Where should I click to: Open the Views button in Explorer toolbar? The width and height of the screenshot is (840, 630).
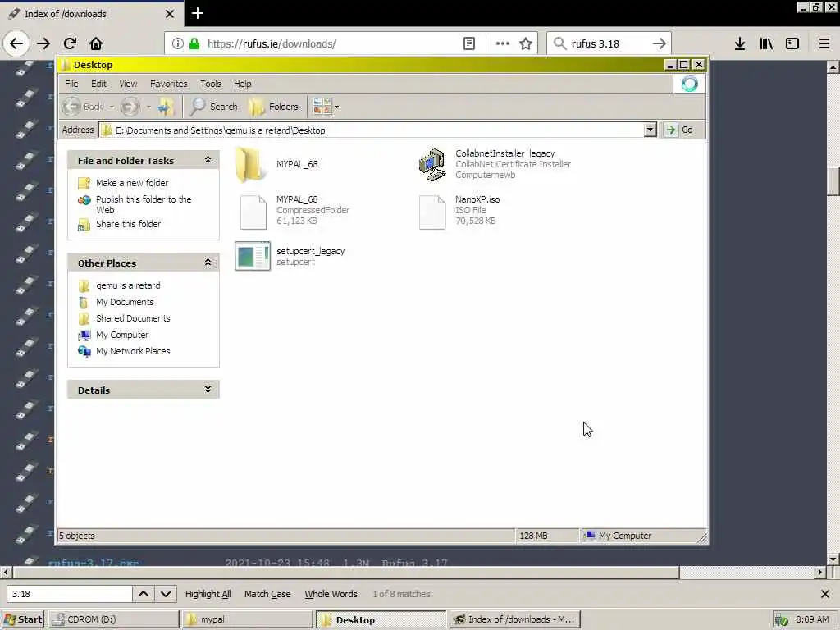(x=326, y=107)
